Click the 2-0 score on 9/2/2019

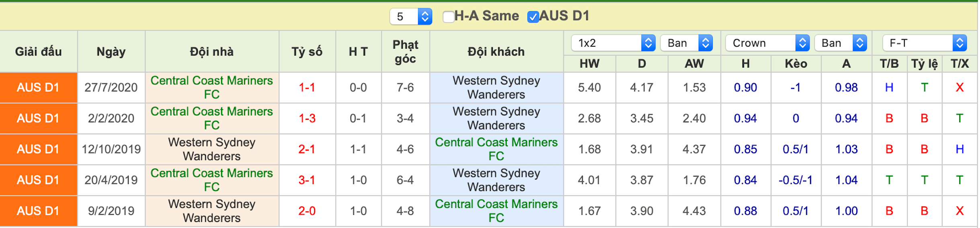coord(307,211)
